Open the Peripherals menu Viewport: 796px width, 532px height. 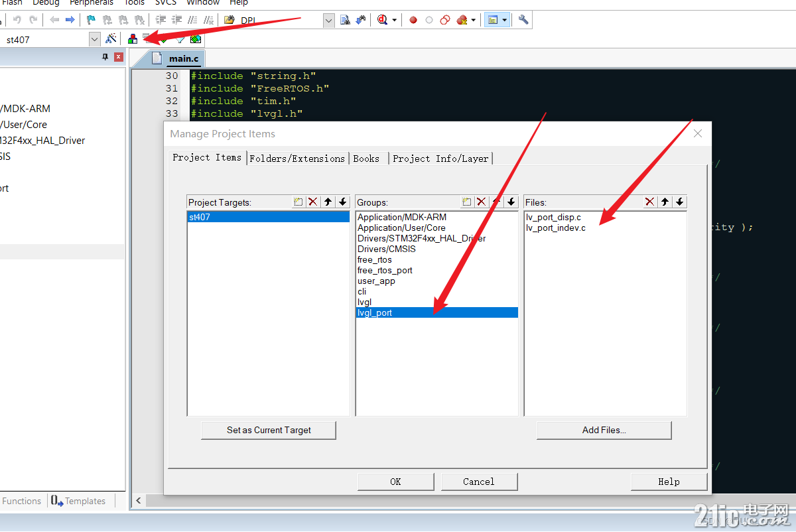point(92,3)
